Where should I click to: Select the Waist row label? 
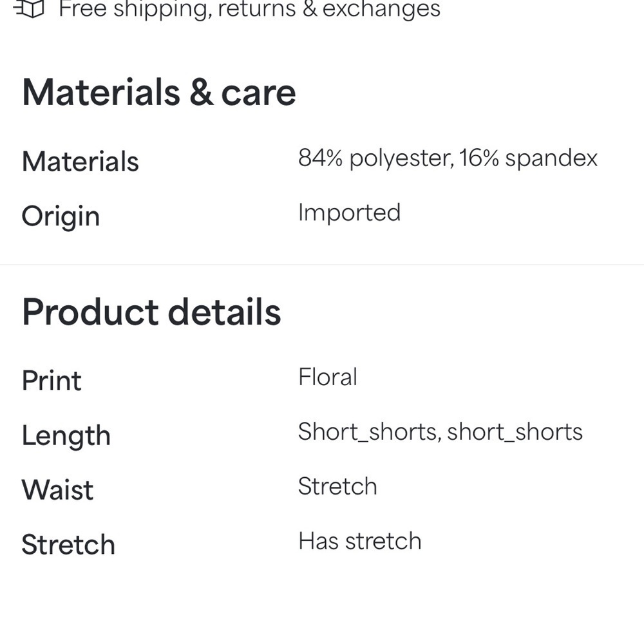click(57, 490)
